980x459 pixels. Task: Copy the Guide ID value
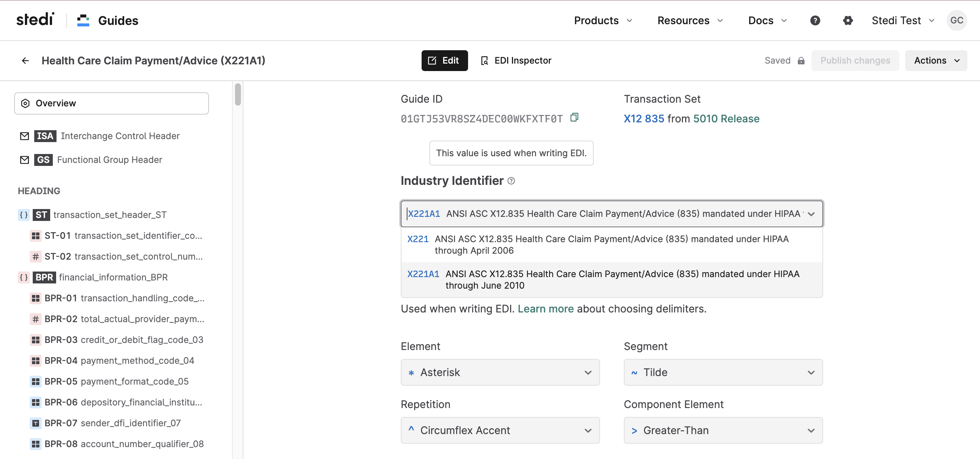(x=574, y=118)
